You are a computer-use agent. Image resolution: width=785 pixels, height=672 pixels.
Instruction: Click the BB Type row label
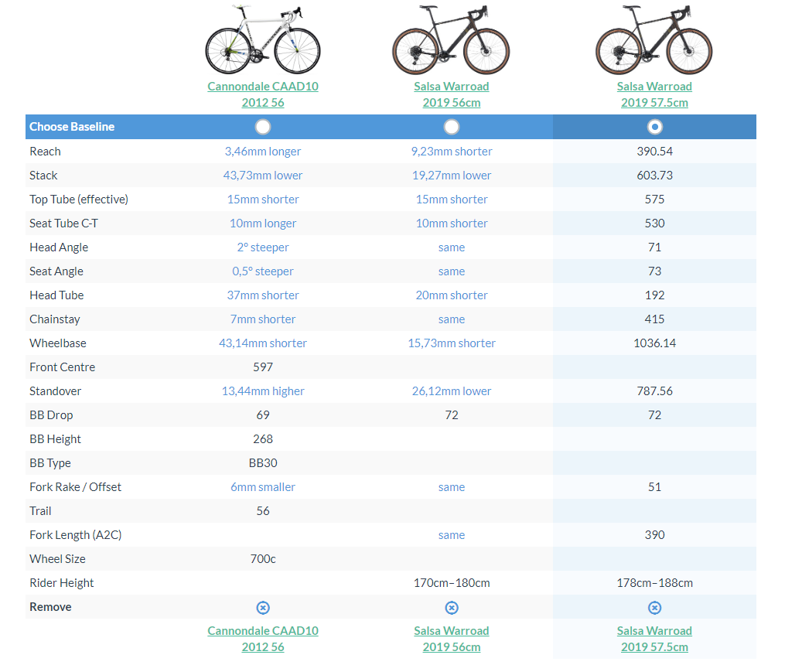(50, 463)
